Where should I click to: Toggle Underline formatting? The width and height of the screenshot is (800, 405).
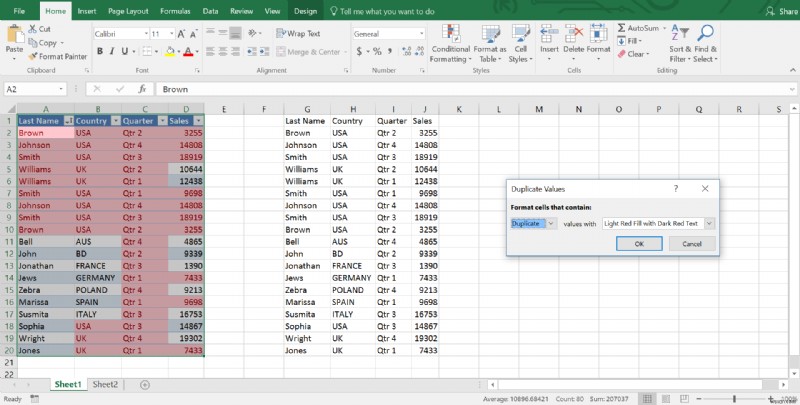point(124,51)
